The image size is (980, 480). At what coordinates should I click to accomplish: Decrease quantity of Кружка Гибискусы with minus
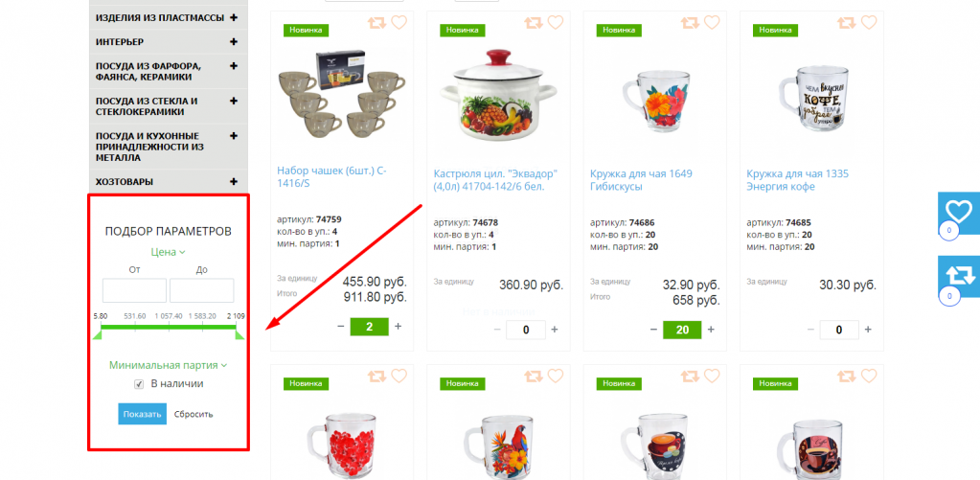tap(653, 330)
